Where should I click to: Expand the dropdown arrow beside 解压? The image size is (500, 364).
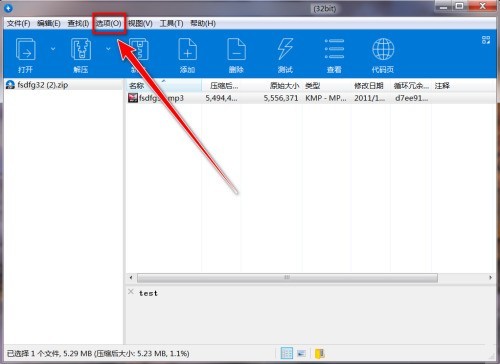pyautogui.click(x=108, y=49)
